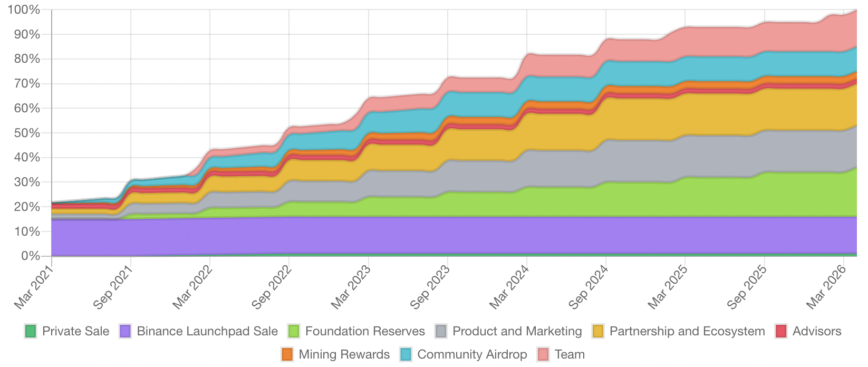Click the teal Community Airdrop swatch

tap(406, 354)
